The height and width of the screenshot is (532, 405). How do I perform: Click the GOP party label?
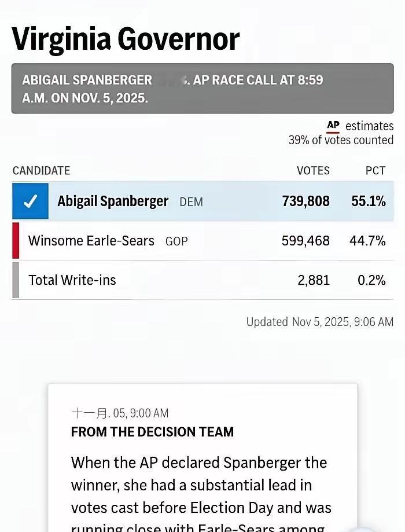(176, 241)
